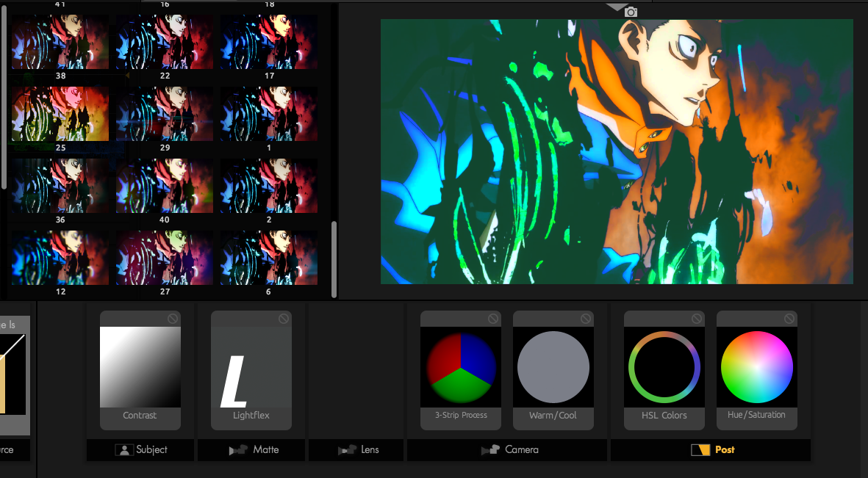The width and height of the screenshot is (868, 478).
Task: Click the main preview image
Action: [617, 151]
